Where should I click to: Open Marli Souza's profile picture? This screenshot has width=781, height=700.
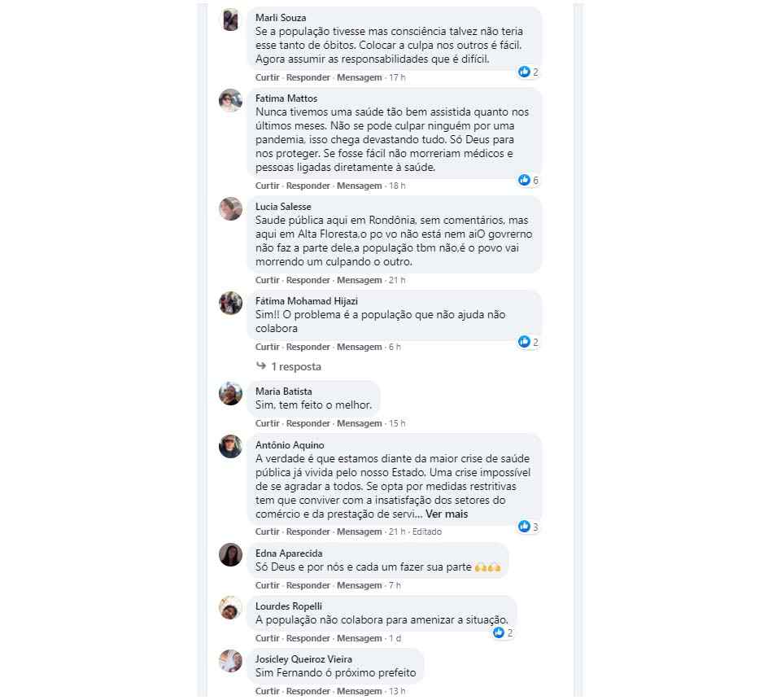(x=231, y=20)
